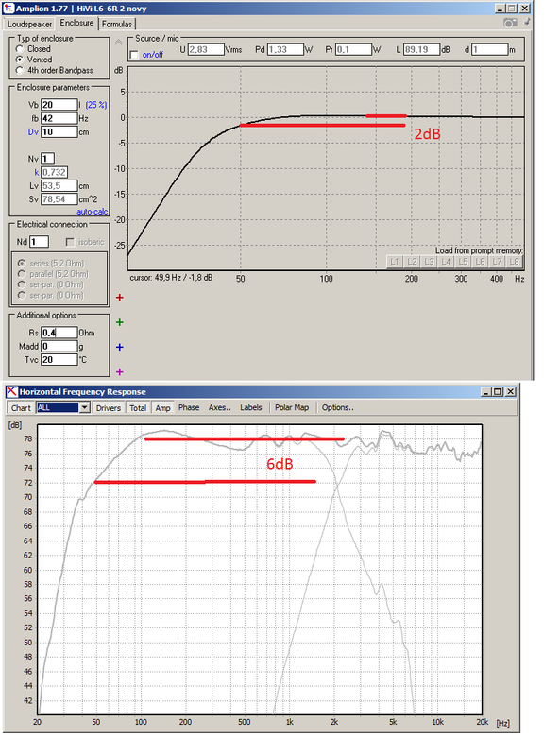Click the blue plus chart marker

click(120, 347)
